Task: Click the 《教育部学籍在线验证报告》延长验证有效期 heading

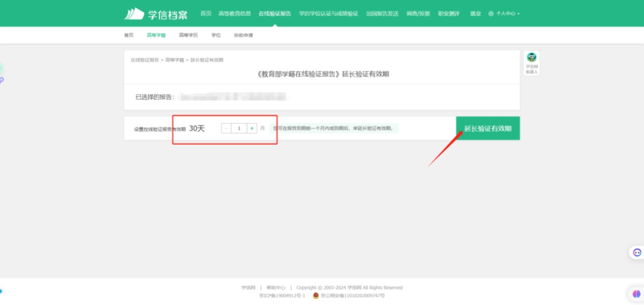Action: coord(322,74)
